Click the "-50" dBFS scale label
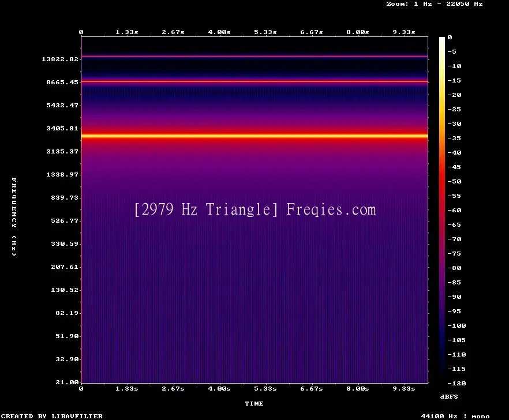Image resolution: width=509 pixels, height=420 pixels. (x=454, y=181)
